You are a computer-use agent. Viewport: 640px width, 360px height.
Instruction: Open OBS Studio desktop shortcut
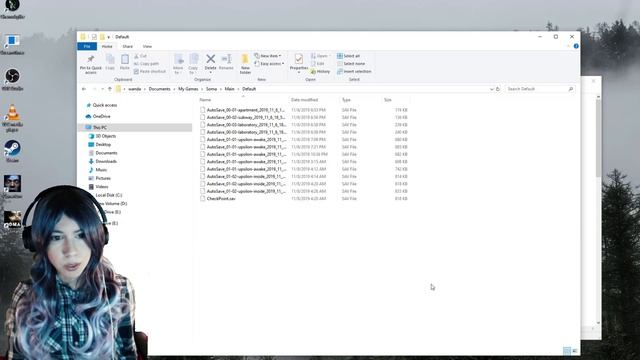(x=12, y=79)
